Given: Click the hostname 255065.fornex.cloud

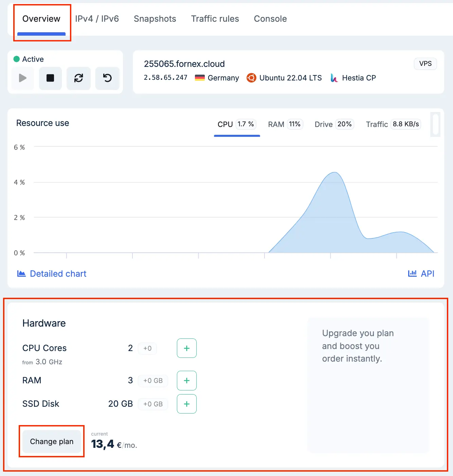Looking at the screenshot, I should click(x=184, y=64).
